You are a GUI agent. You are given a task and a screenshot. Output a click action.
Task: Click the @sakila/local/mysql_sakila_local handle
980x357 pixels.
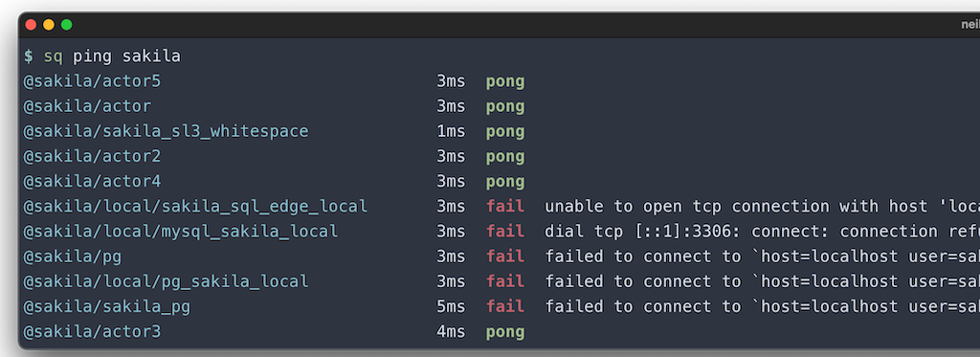pos(181,232)
